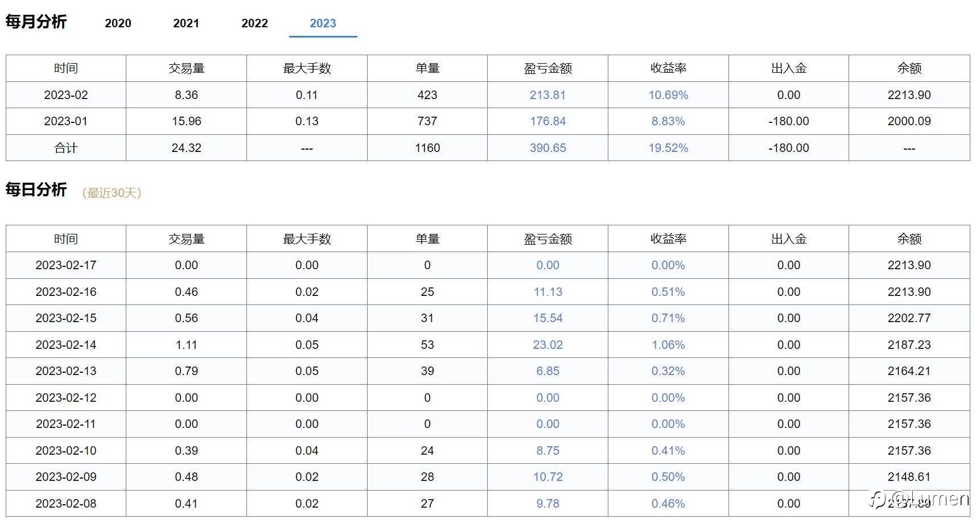Click total order count 1160
Image resolution: width=980 pixels, height=527 pixels.
[x=427, y=148]
